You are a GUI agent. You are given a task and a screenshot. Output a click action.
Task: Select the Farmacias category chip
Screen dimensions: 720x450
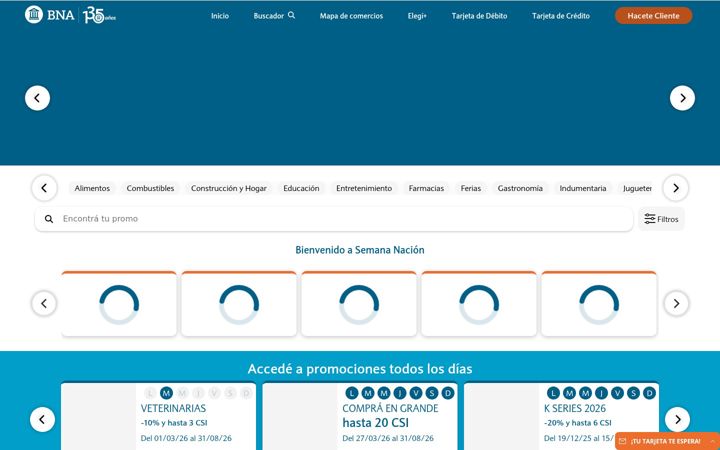pos(426,188)
